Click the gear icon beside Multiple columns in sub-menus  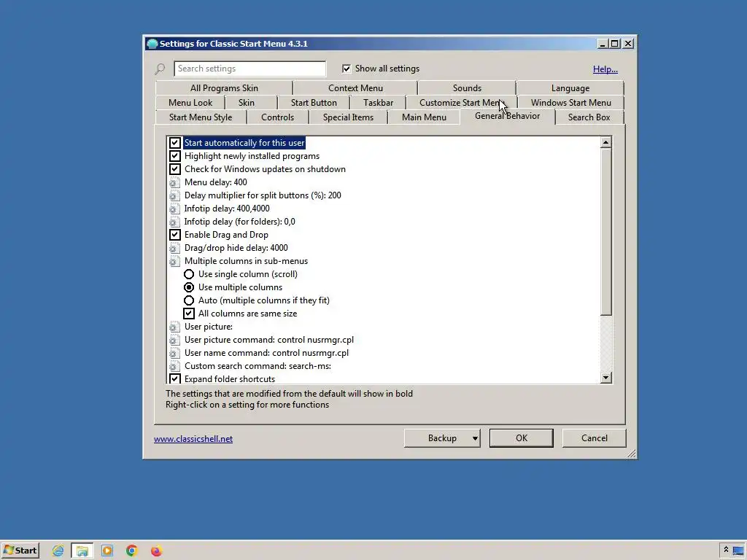tap(174, 261)
